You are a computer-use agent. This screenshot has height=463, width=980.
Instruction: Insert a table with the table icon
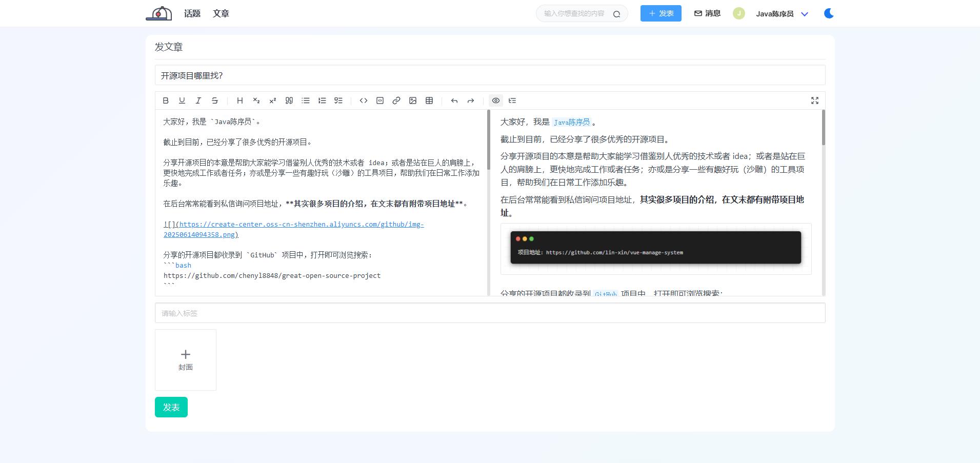(429, 100)
